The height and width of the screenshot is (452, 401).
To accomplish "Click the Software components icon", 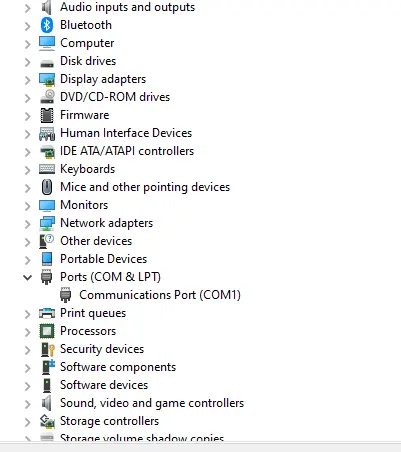I will (x=48, y=367).
